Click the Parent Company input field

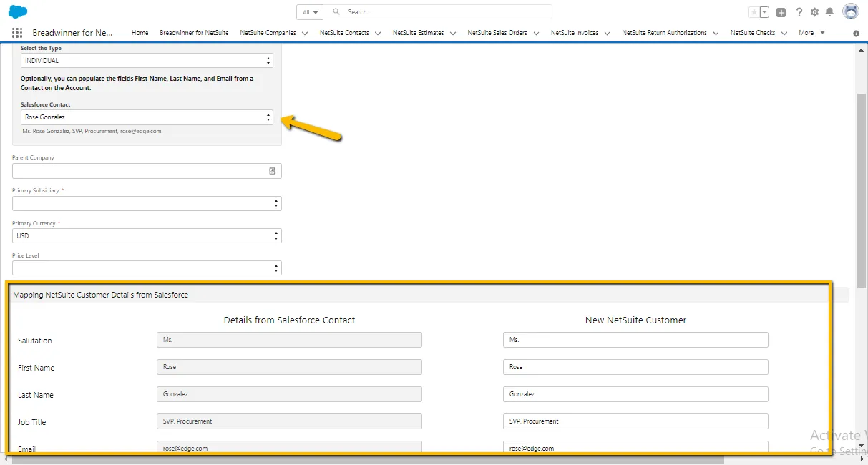147,171
